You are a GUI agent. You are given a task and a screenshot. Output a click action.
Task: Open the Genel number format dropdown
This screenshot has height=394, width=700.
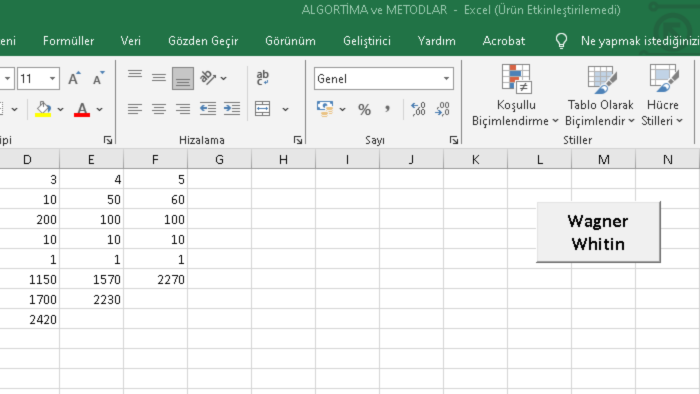446,79
